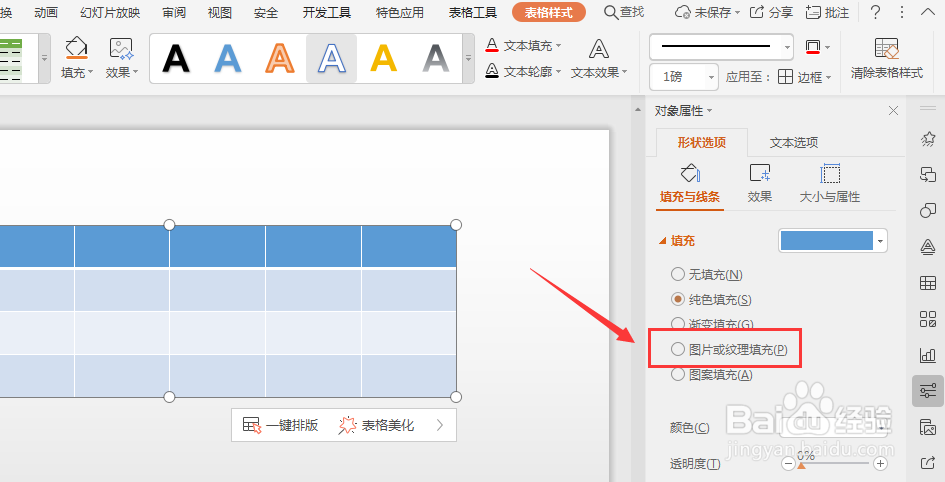This screenshot has width=945, height=482.
Task: Switch to Shape Options (形状选项) tab
Action: [702, 142]
